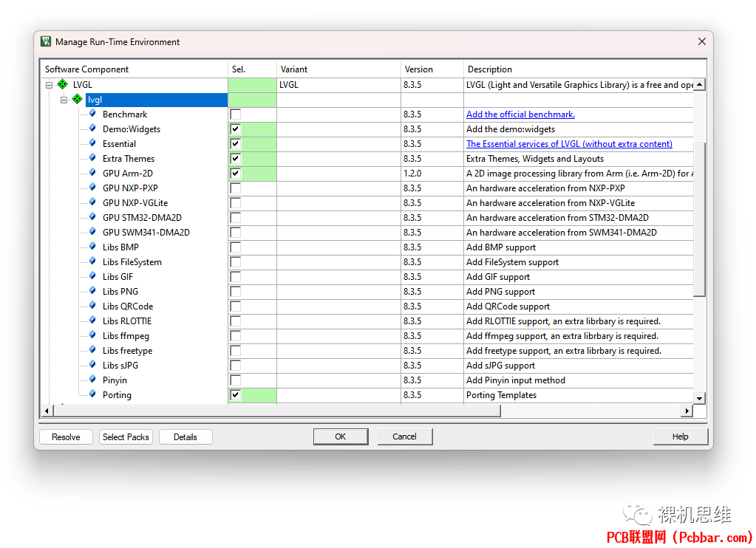Select the Libs sJPG tree row

tap(120, 366)
